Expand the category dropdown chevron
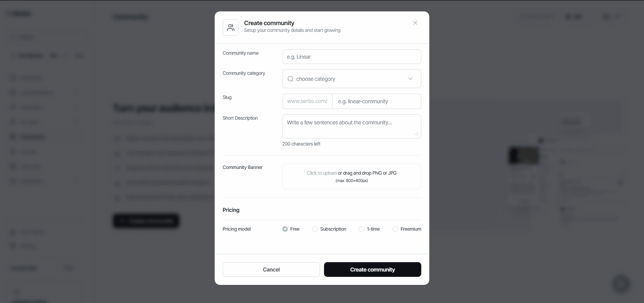This screenshot has height=303, width=644. click(x=410, y=79)
